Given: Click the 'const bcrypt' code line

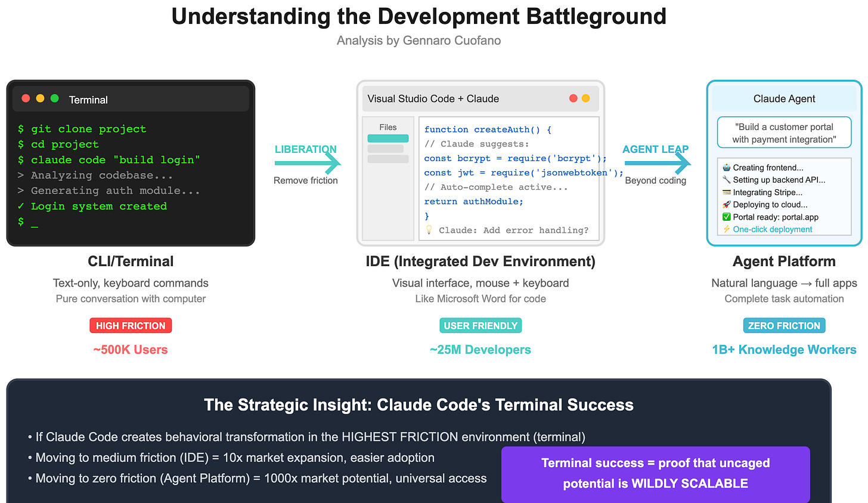Looking at the screenshot, I should 515,158.
